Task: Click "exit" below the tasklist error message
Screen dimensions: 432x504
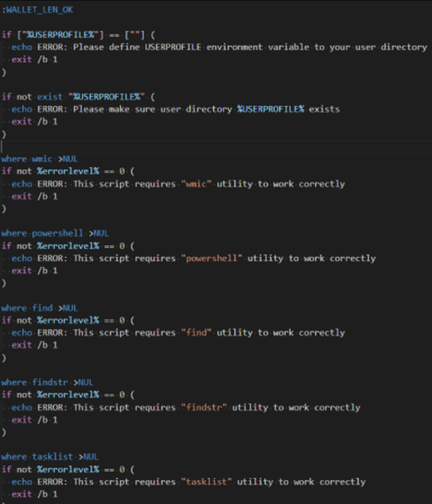Action: [x=21, y=494]
